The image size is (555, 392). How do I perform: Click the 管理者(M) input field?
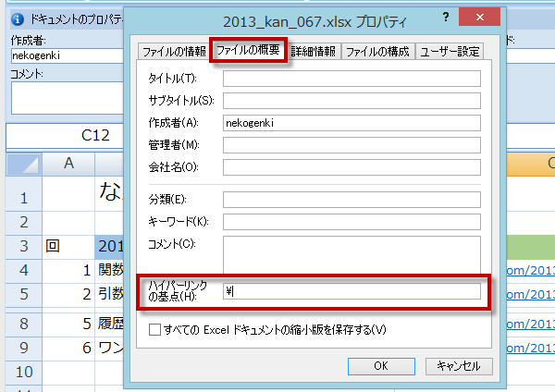[351, 145]
